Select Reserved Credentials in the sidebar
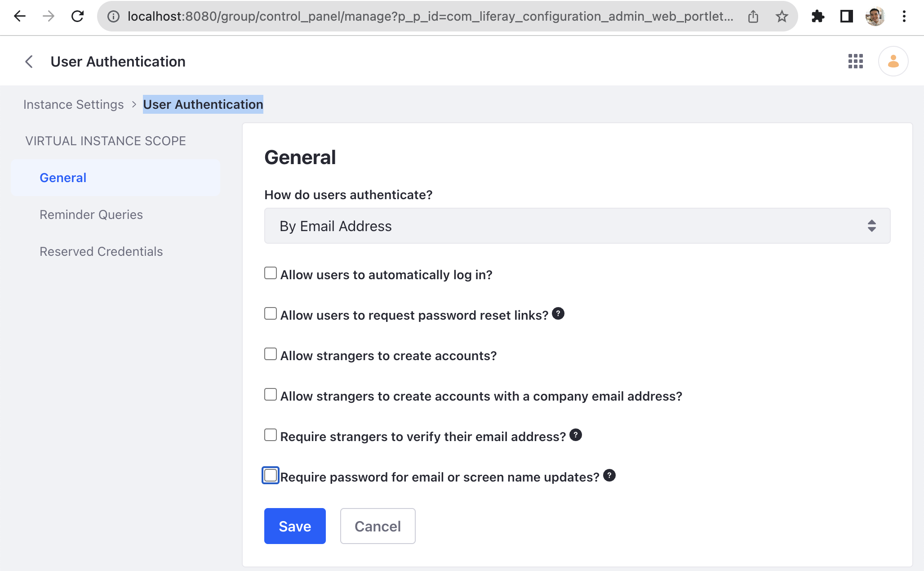 tap(101, 251)
